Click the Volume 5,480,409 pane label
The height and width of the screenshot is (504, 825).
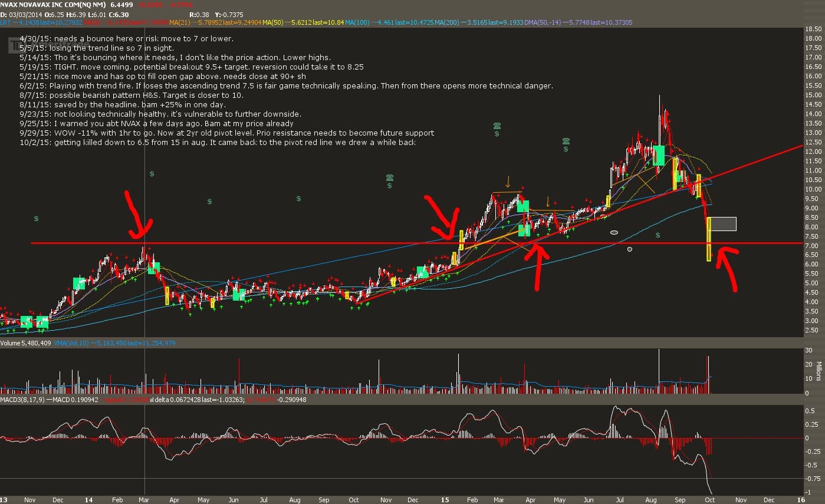tap(26, 342)
